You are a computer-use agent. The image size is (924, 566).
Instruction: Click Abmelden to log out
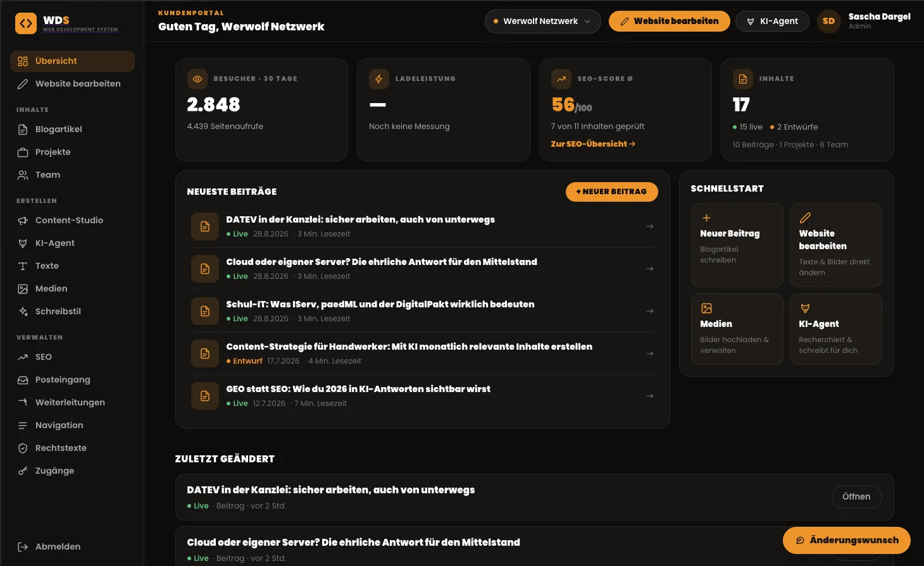72,547
